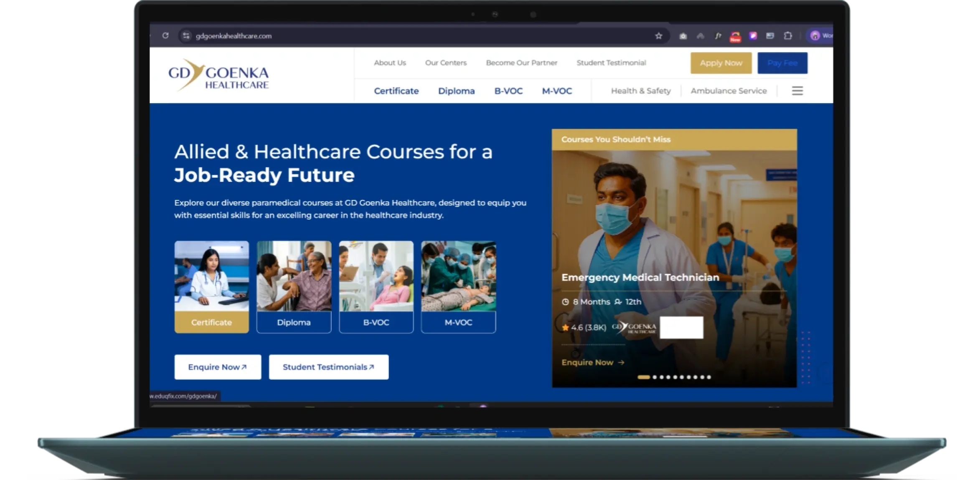This screenshot has height=480, width=980.
Task: Click the camera screenshot extension icon
Action: click(x=683, y=36)
